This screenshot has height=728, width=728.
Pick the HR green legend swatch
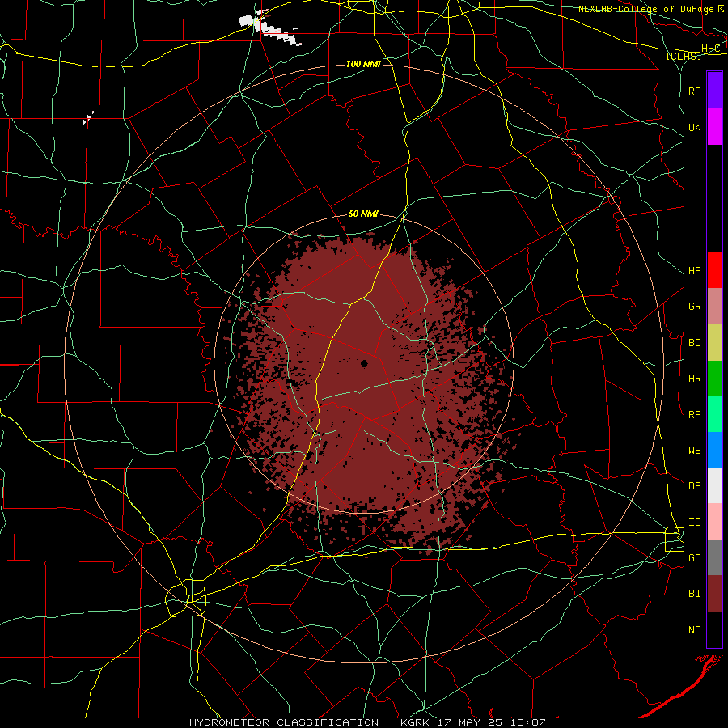(714, 379)
